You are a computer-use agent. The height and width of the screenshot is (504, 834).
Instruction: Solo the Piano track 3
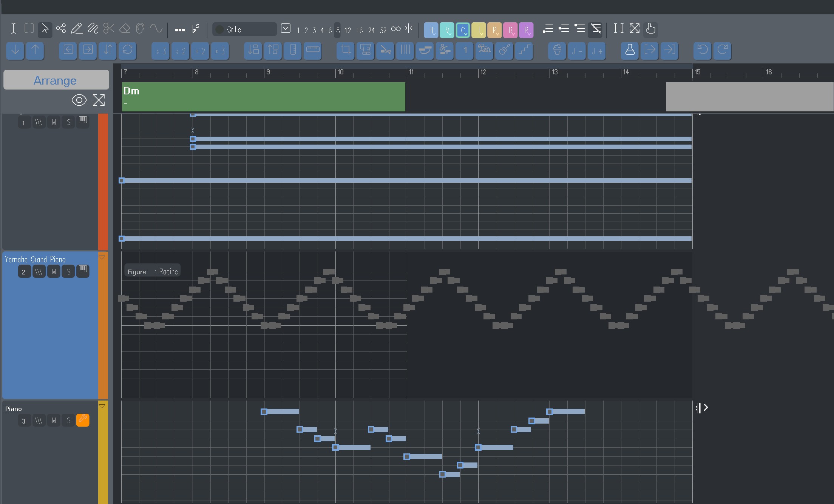[68, 421]
